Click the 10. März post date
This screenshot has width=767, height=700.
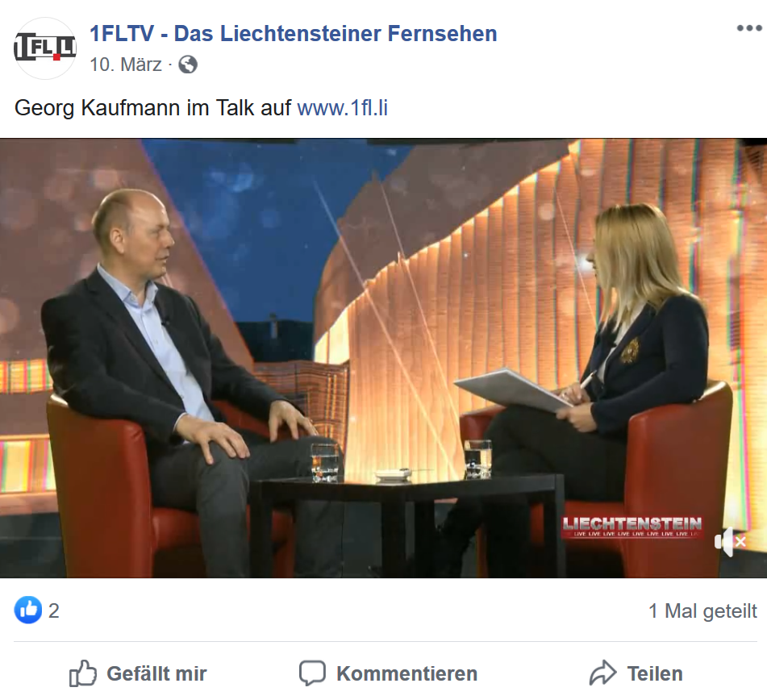[x=126, y=65]
